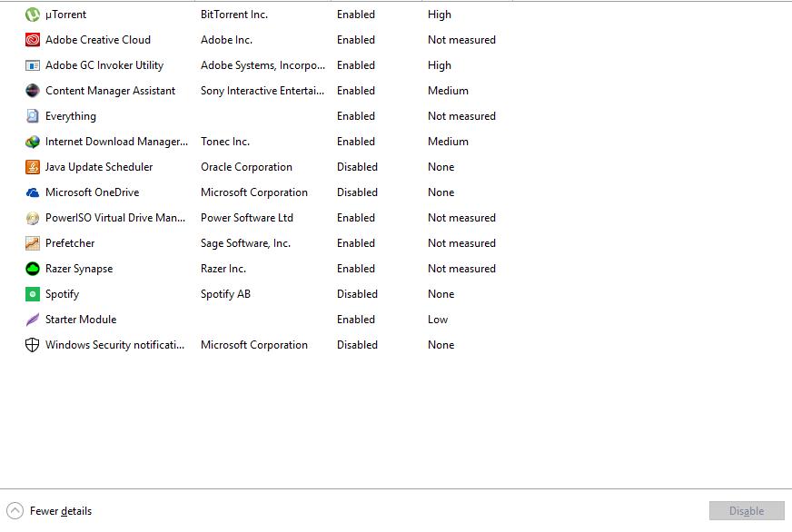Click publisher Sony Interactive Entertai...
This screenshot has height=532, width=792.
coord(262,91)
